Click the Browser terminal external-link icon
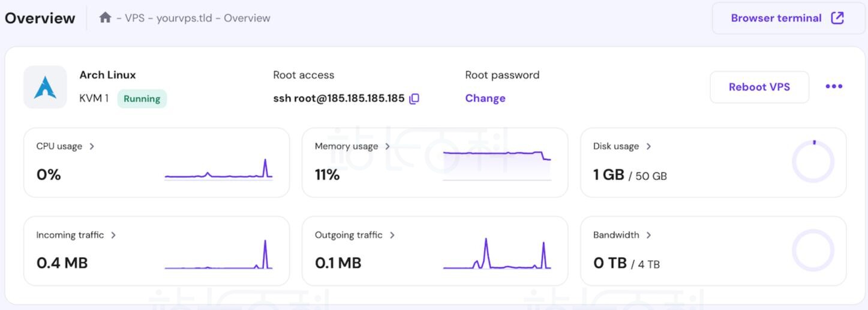Screen dimensions: 868x310 pos(837,18)
